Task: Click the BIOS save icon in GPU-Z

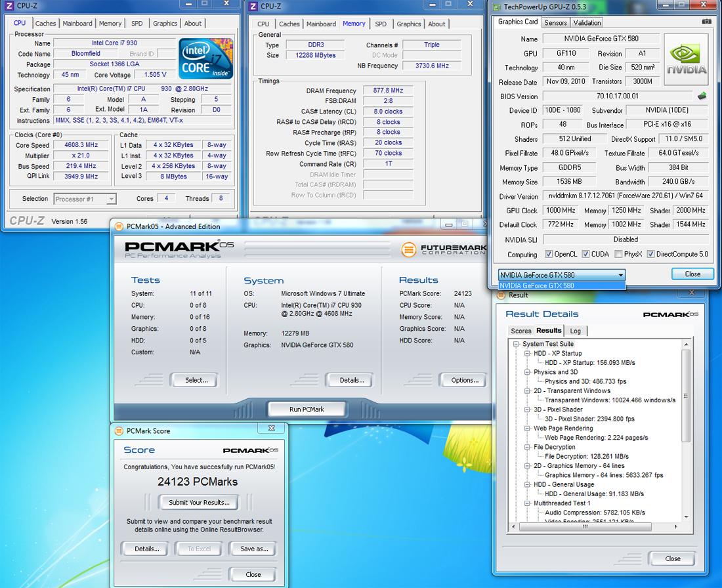Action: (702, 96)
